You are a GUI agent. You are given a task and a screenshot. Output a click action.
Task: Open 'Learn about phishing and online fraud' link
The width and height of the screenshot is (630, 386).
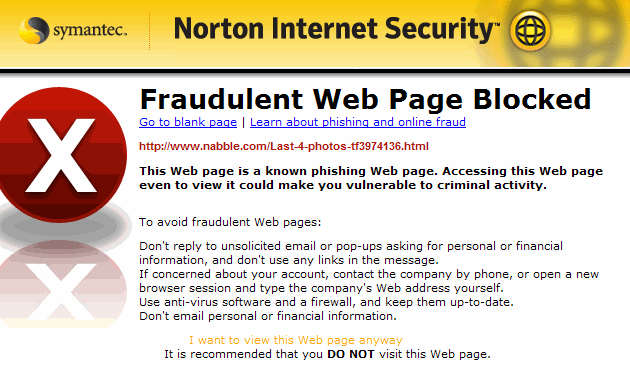pyautogui.click(x=358, y=122)
